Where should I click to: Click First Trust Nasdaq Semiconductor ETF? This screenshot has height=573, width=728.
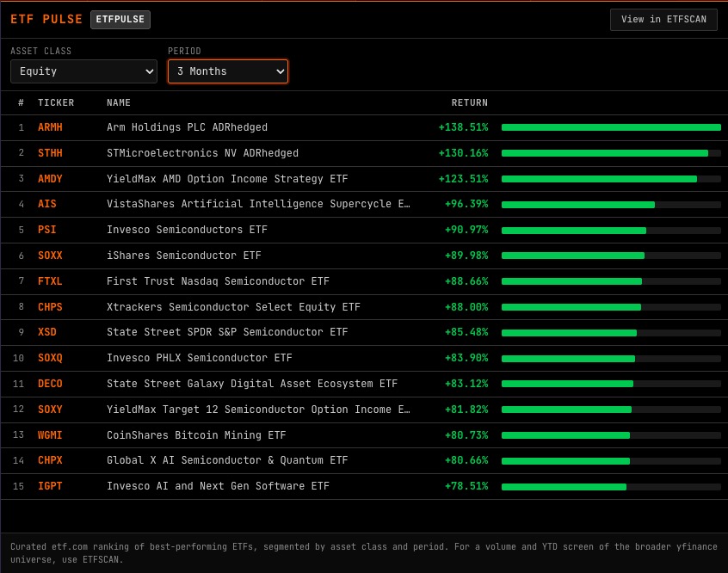218,281
